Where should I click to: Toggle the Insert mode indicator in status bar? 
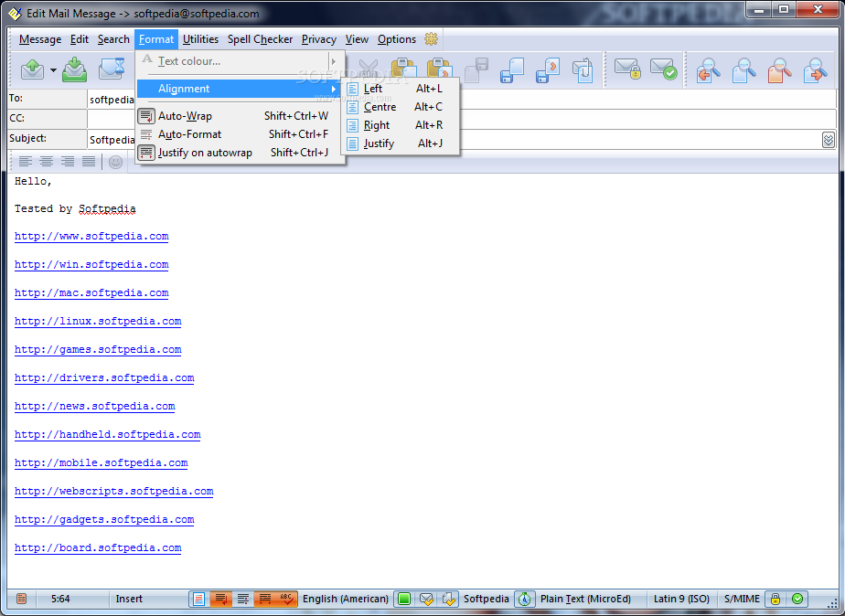tap(129, 599)
